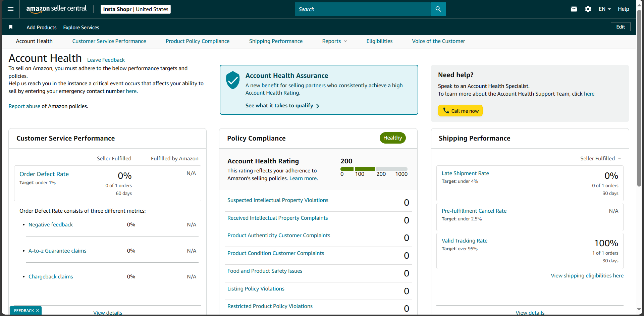
Task: Click the '100%' Valid Tracking Rate value
Action: pyautogui.click(x=606, y=243)
